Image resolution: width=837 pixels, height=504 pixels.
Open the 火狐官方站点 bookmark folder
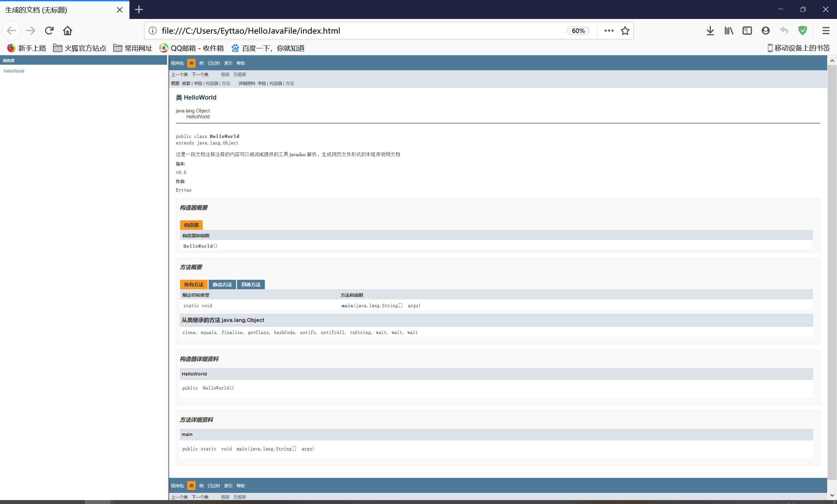79,48
